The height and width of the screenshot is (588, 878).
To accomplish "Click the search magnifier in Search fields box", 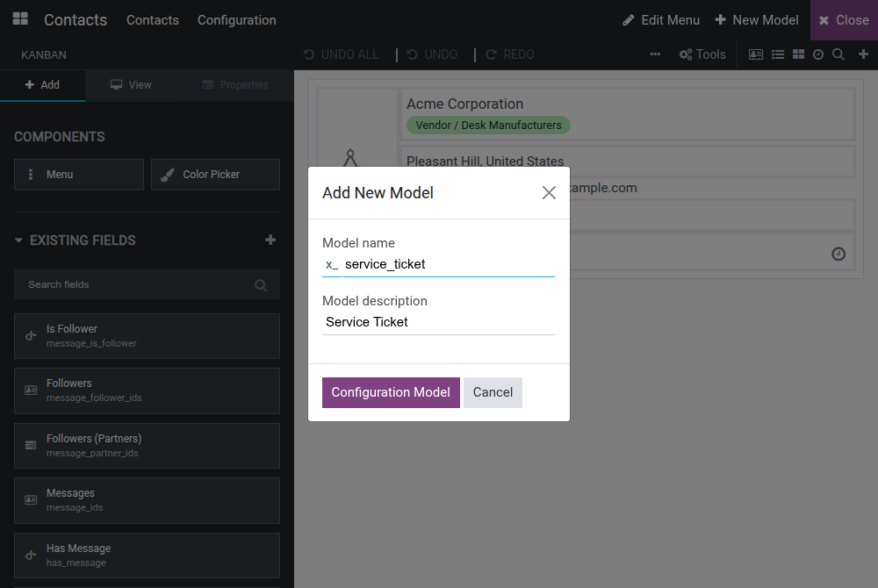I will [261, 284].
